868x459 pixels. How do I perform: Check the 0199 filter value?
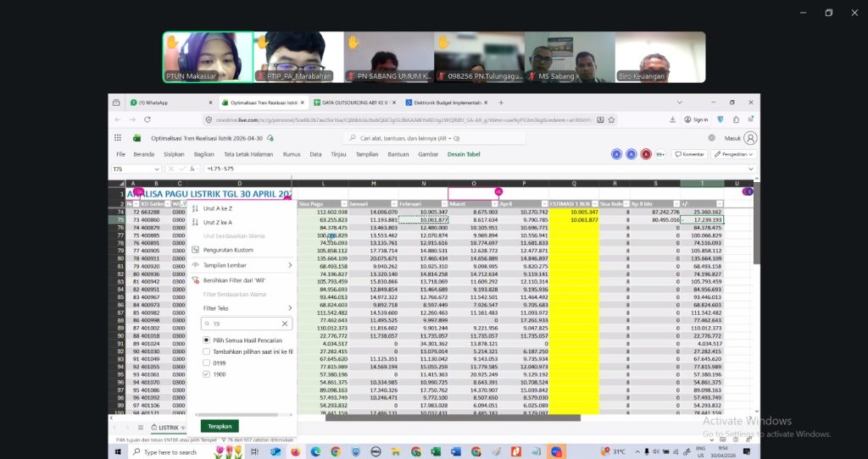207,362
